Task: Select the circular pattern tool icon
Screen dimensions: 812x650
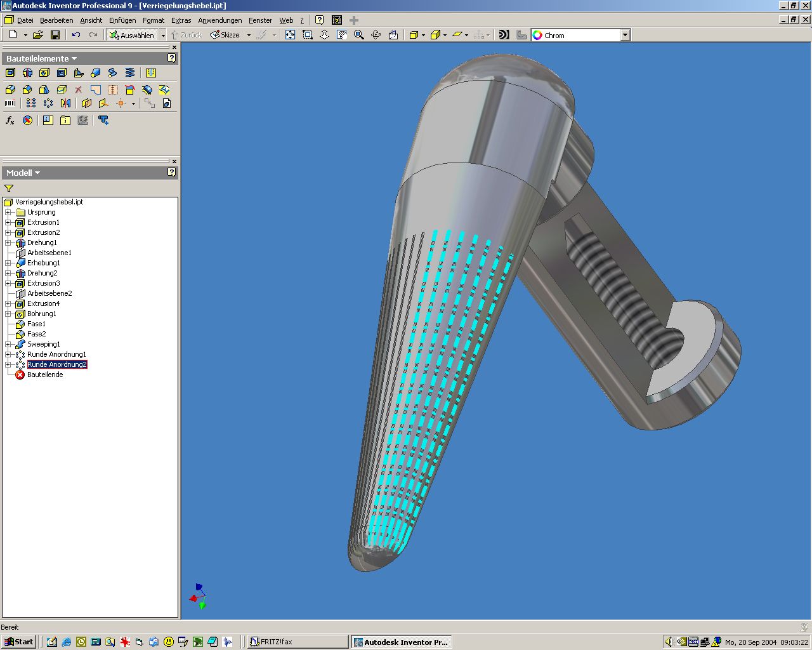Action: pyautogui.click(x=48, y=103)
